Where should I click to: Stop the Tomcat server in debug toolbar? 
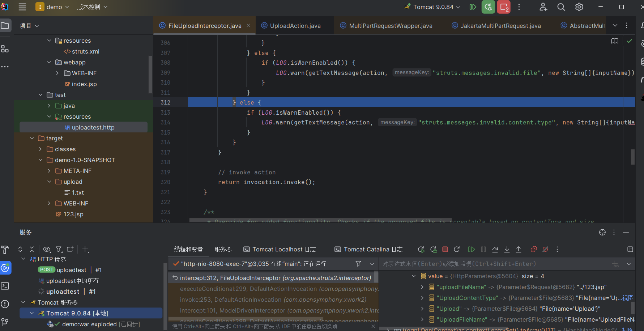click(x=445, y=249)
